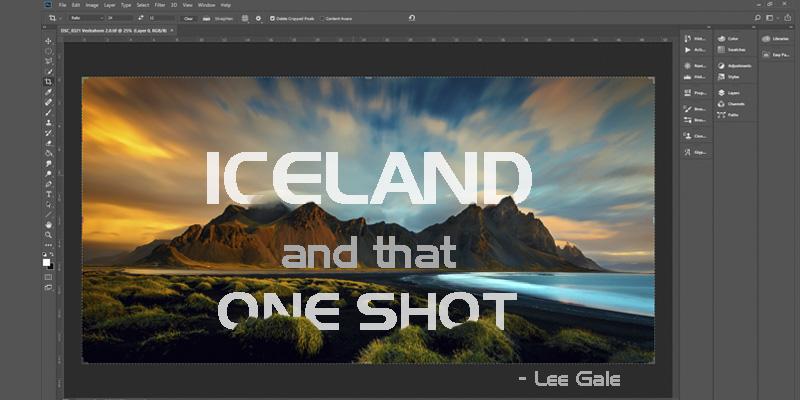800x400 pixels.
Task: Open the Edit Toolbar three-dots menu
Action: (48, 245)
